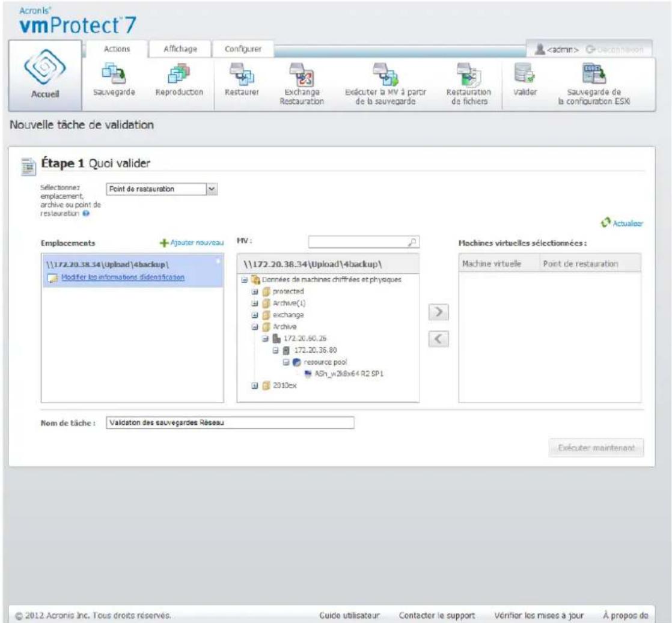Click the ASh_w2k8x64 R2 SP1 VM icon

[308, 374]
